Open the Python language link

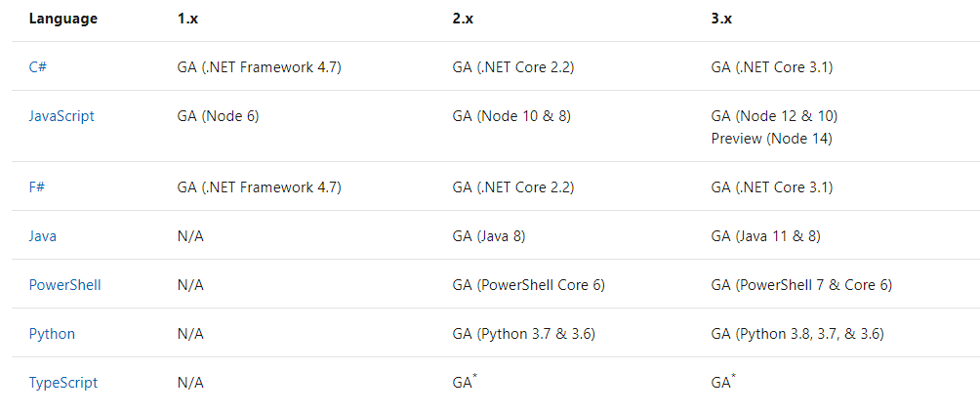[52, 334]
